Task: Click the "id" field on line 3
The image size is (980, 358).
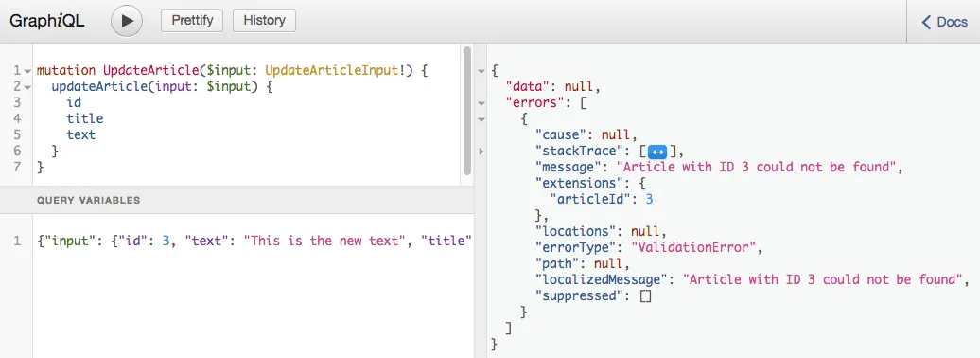Action: 74,102
